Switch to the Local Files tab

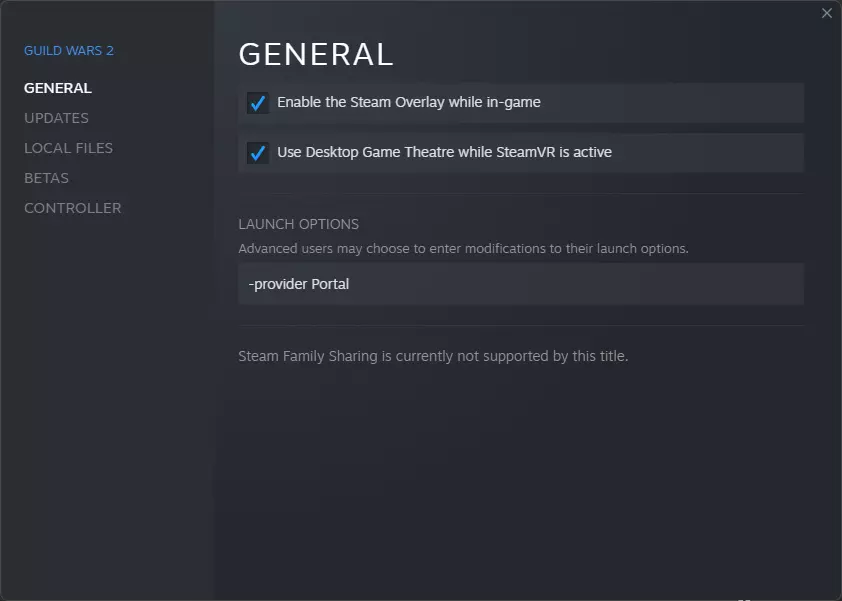68,148
